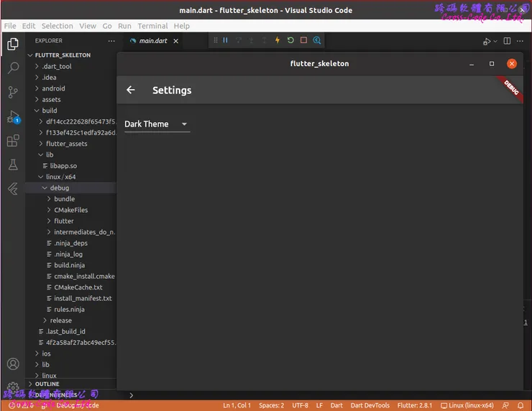
Task: Split the editor right
Action: pyautogui.click(x=507, y=41)
